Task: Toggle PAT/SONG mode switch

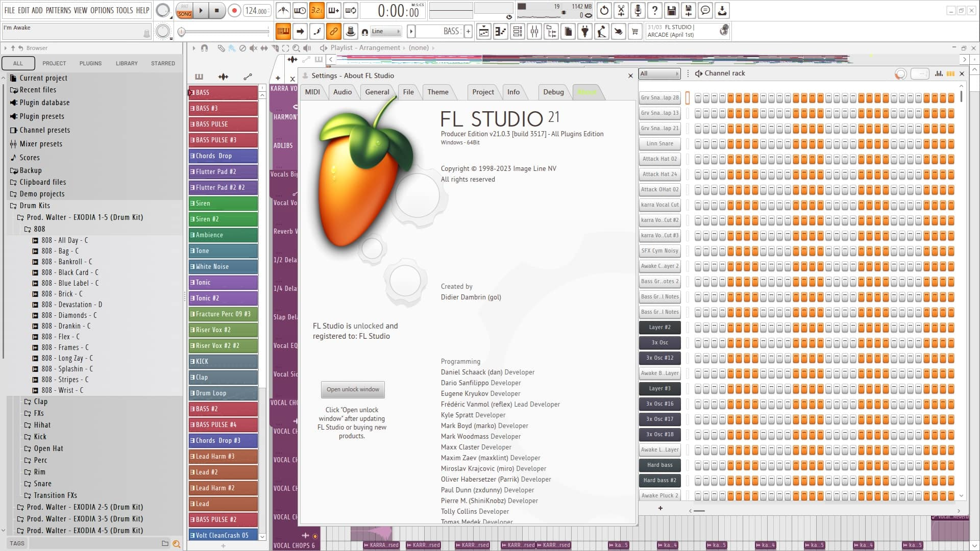Action: tap(184, 10)
